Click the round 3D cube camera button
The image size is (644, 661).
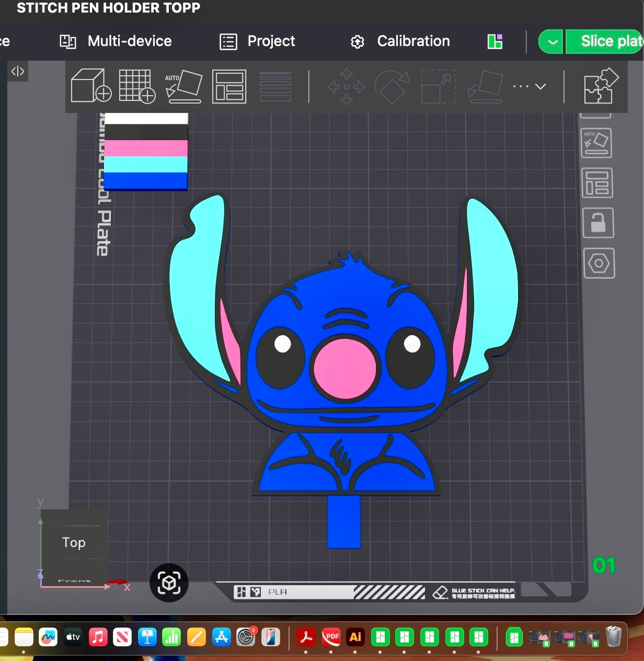click(x=169, y=583)
